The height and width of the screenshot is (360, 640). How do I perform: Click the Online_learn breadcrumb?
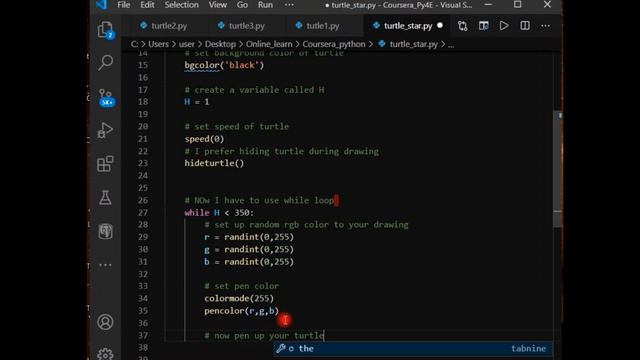click(x=269, y=44)
